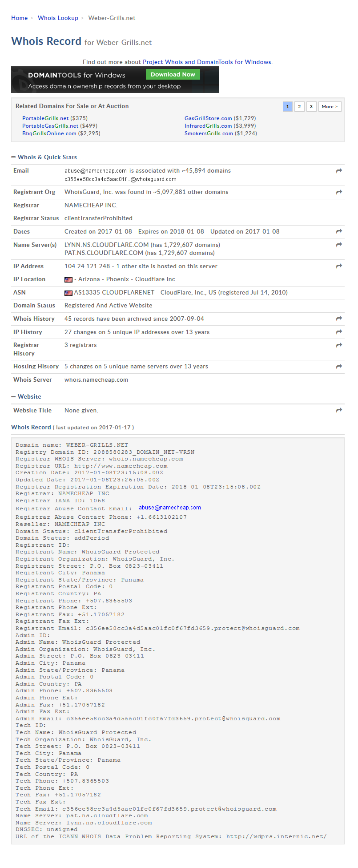Collapse the Whois & Quick Stats section

(44, 157)
